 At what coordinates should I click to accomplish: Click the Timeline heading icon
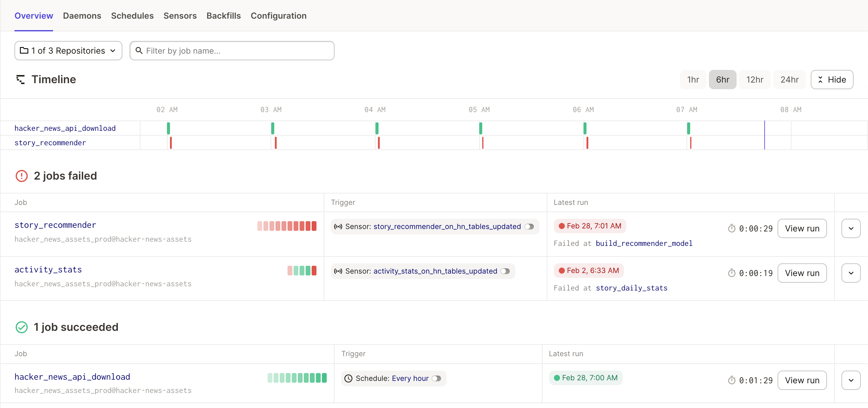(x=20, y=80)
